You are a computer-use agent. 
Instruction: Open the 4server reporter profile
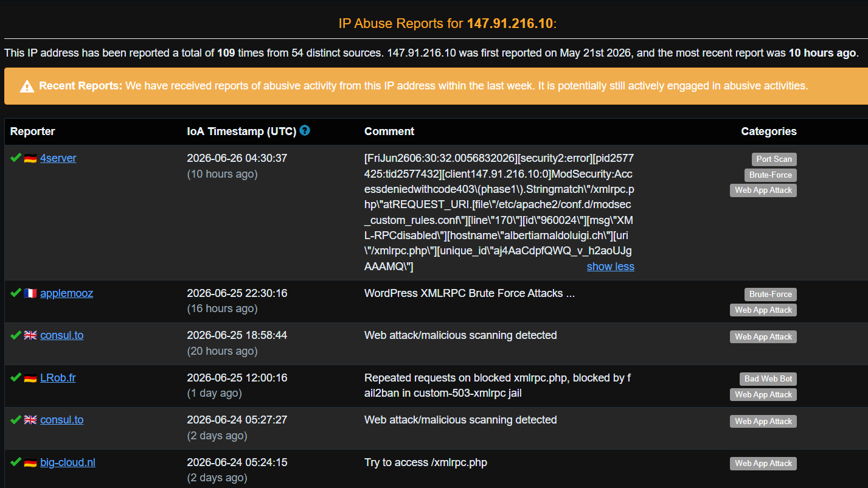pos(58,158)
